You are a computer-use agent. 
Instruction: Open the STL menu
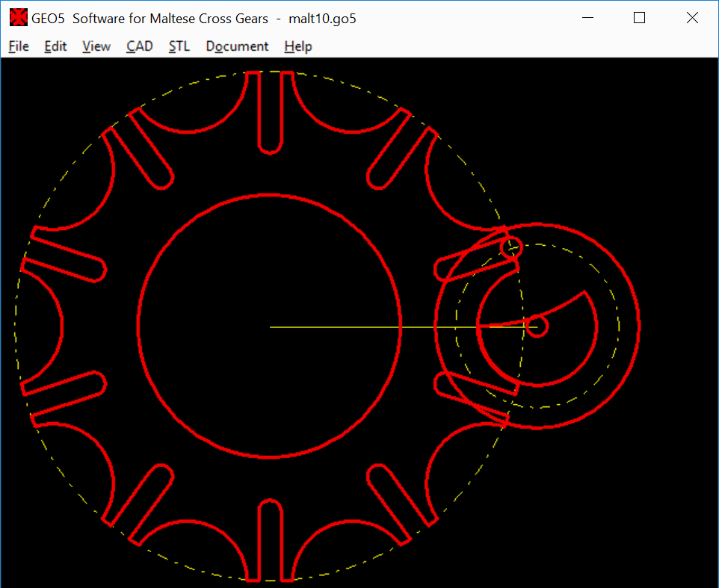(179, 46)
